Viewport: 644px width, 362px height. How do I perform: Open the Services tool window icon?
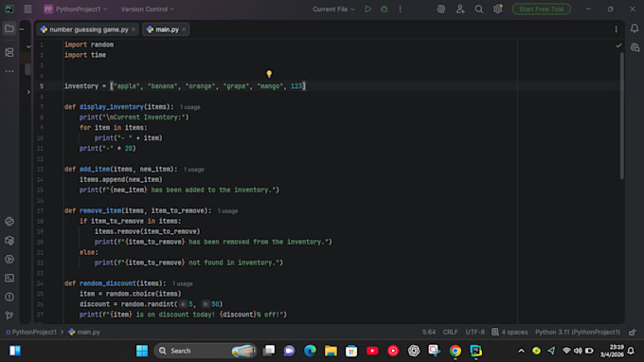tap(9, 260)
